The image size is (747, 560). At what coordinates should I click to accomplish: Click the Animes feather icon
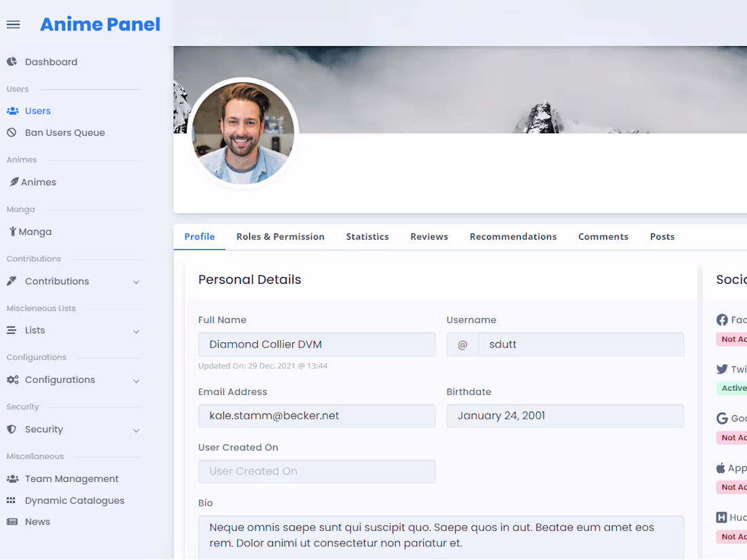(11, 181)
